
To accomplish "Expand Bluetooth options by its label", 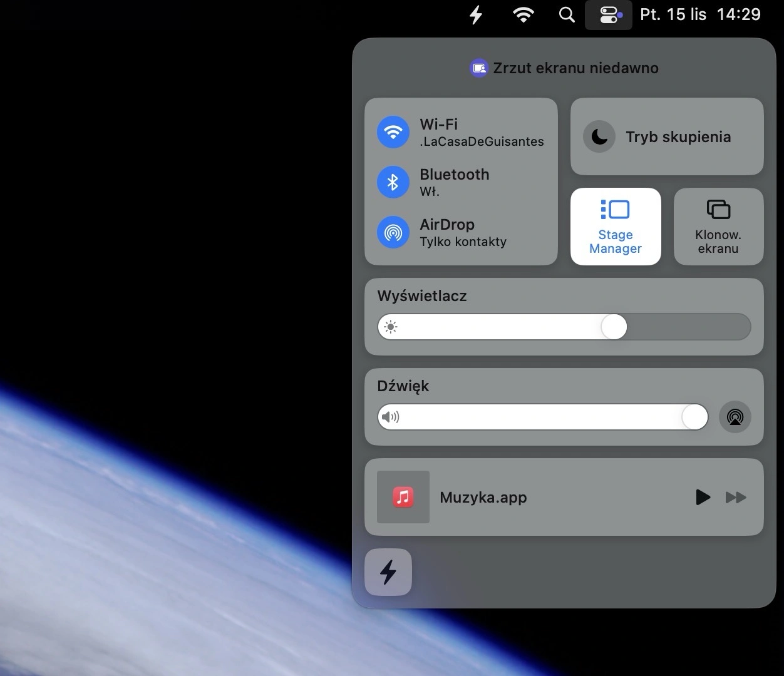I will pos(455,175).
